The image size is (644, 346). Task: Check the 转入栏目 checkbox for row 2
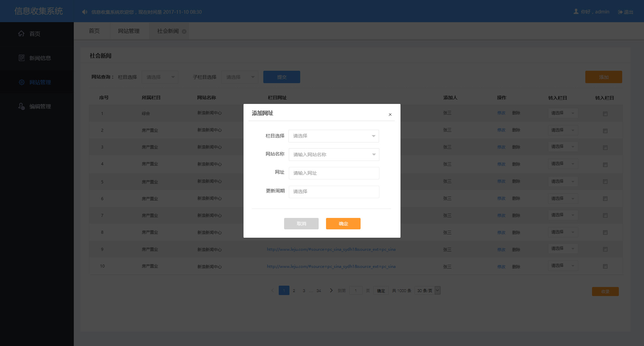coord(605,131)
